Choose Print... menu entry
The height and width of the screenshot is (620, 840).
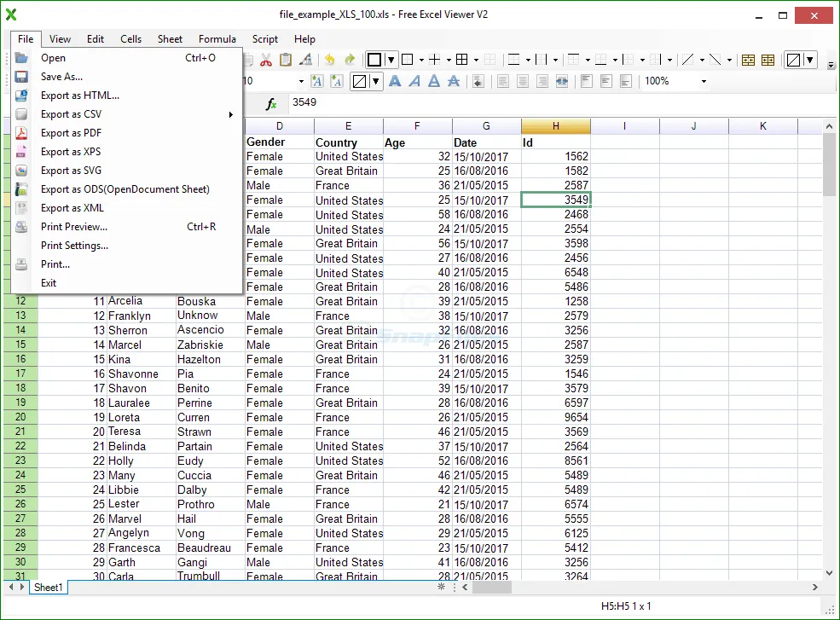[x=126, y=264]
